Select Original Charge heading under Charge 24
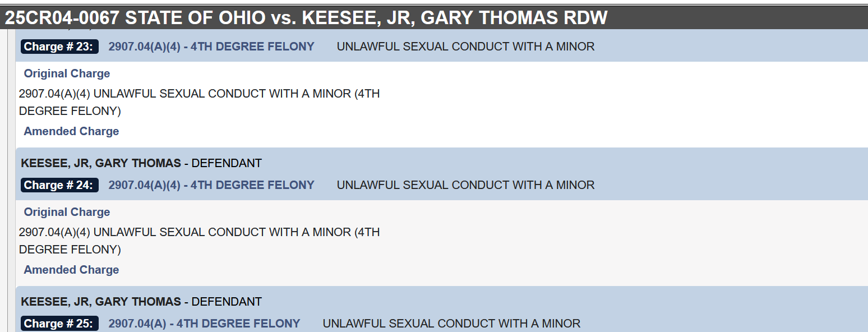 pos(67,212)
